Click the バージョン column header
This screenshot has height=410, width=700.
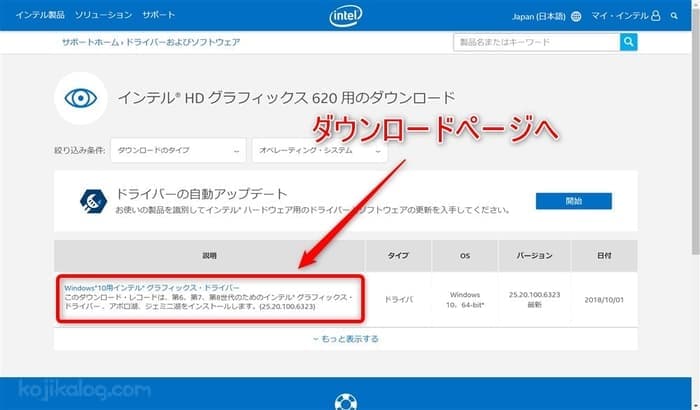[x=534, y=255]
